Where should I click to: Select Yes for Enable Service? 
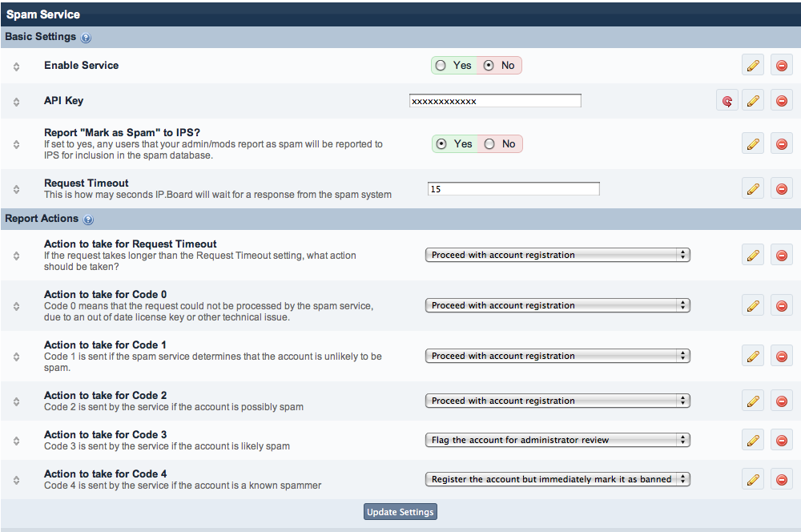click(x=441, y=66)
